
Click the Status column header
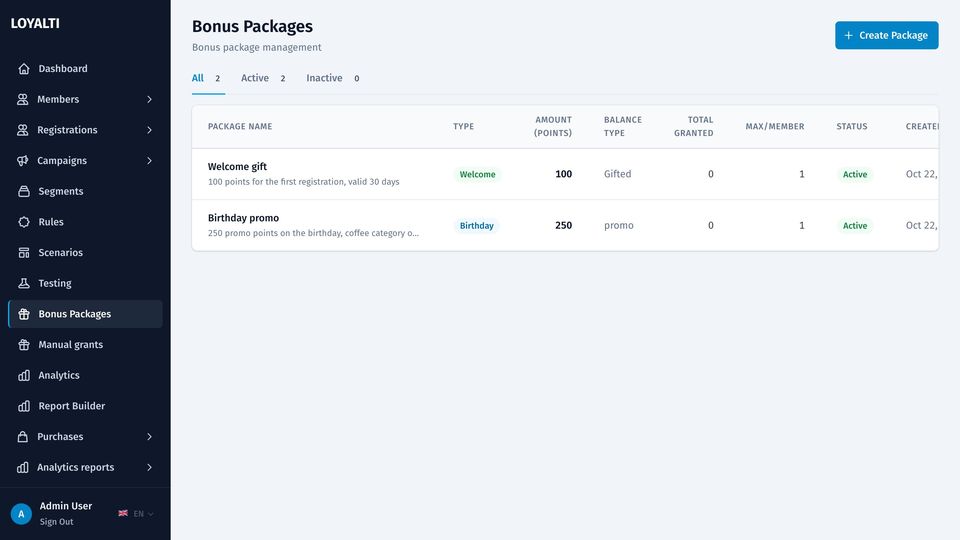[852, 127]
